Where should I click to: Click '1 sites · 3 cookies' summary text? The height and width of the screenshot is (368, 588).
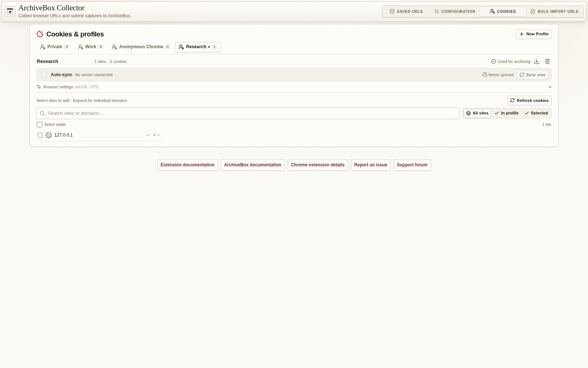(111, 61)
